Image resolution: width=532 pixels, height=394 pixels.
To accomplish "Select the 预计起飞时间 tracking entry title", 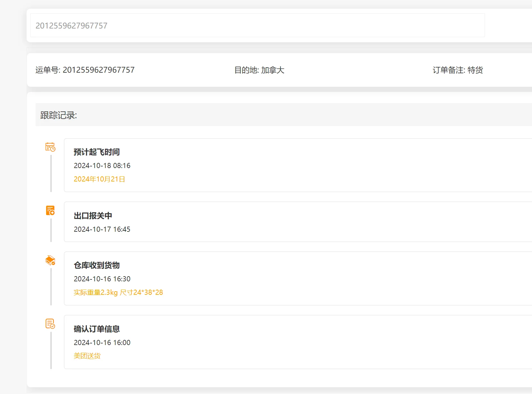I will pos(97,152).
